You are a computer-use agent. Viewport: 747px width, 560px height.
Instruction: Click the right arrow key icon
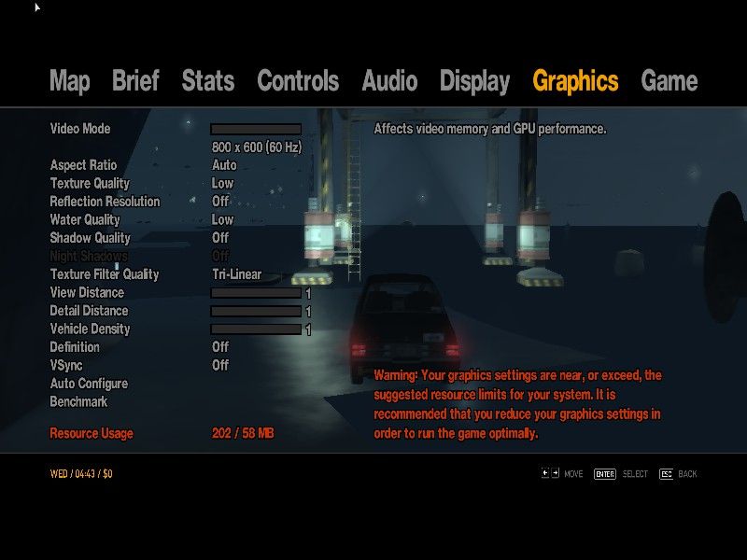555,473
